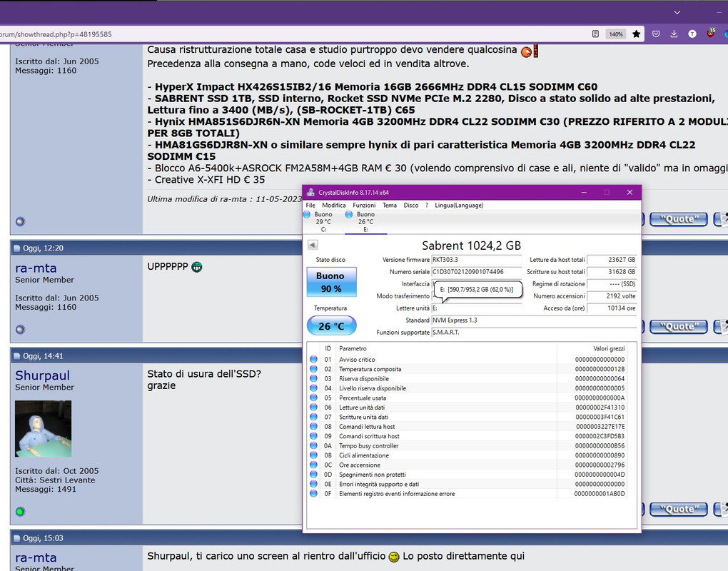
Task: Select the Scritture unità dati row
Action: tap(467, 417)
